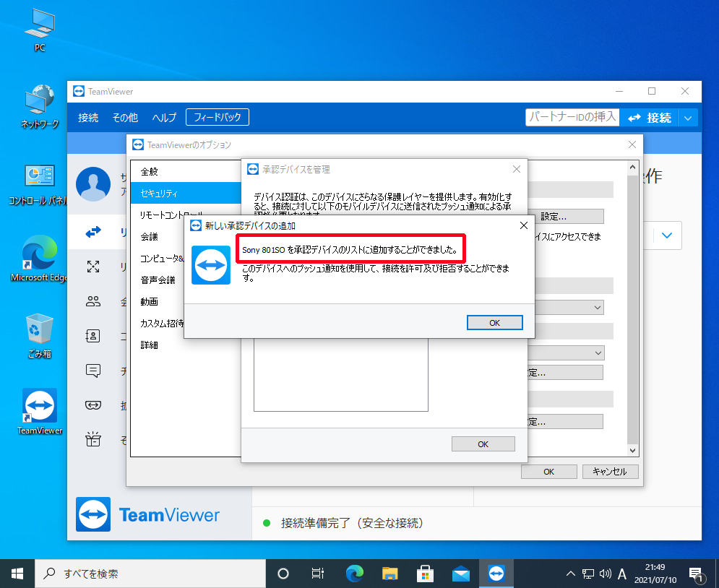Open the meeting people sidebar icon
Image resolution: width=719 pixels, height=588 pixels.
[93, 302]
